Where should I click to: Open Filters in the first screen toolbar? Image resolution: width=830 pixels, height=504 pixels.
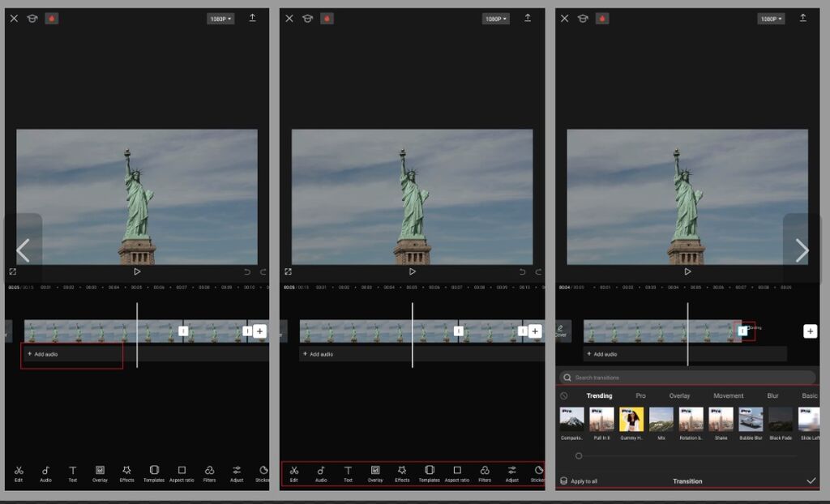click(210, 473)
